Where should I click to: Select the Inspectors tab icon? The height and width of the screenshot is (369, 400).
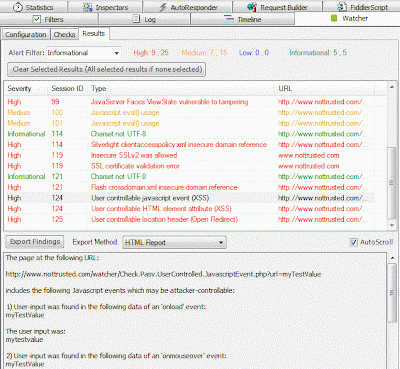[x=88, y=7]
